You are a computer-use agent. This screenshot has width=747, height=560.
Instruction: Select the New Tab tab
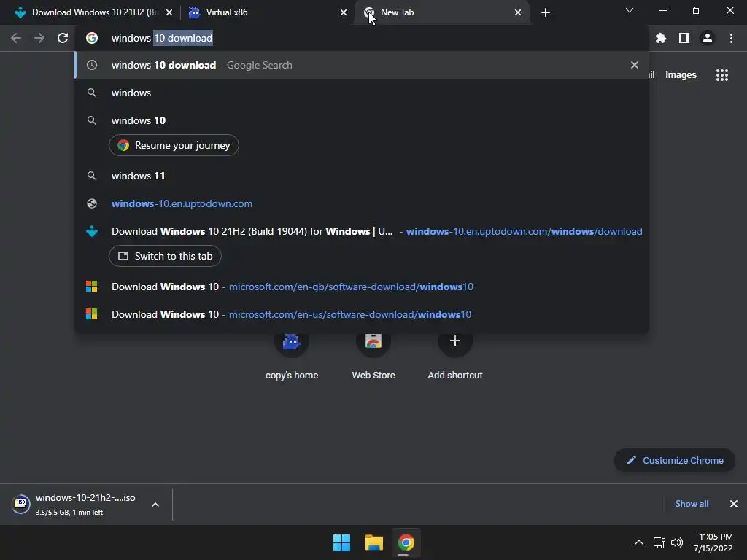click(443, 12)
